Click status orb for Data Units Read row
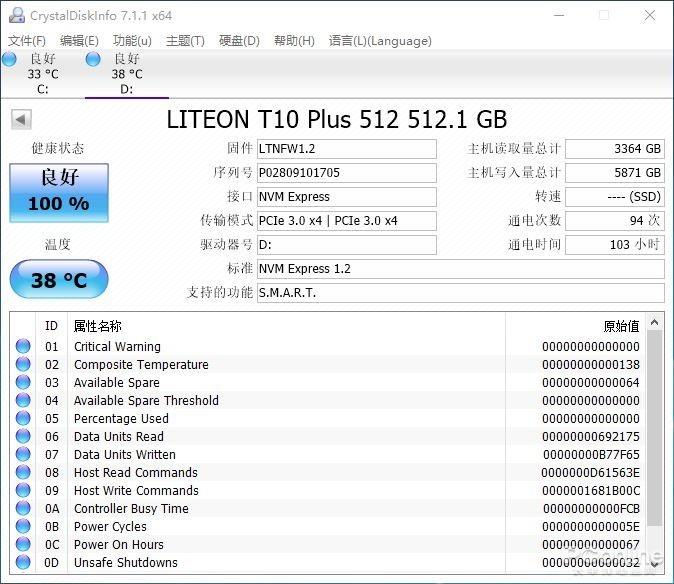 tap(23, 436)
